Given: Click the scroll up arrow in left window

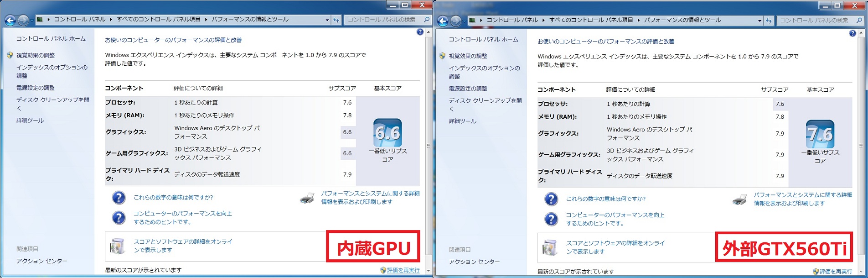Looking at the screenshot, I should click(x=429, y=32).
